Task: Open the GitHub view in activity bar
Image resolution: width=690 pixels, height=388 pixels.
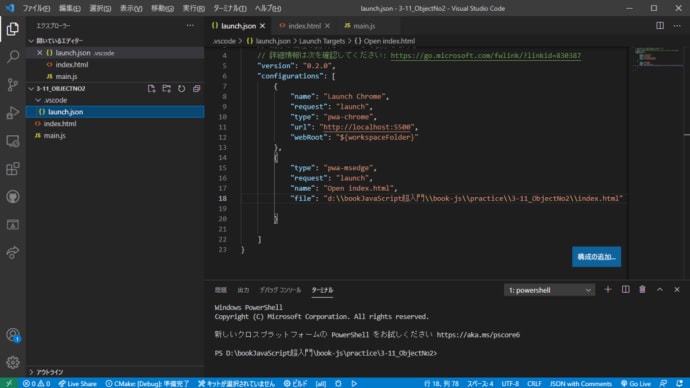Action: coord(13,197)
